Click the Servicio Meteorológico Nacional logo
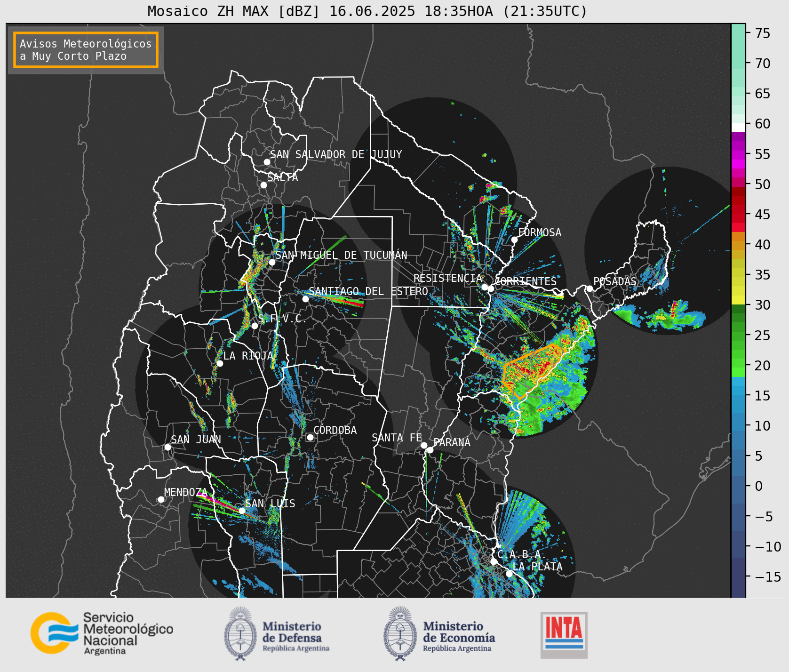Screen dimensions: 789x672 (102, 632)
